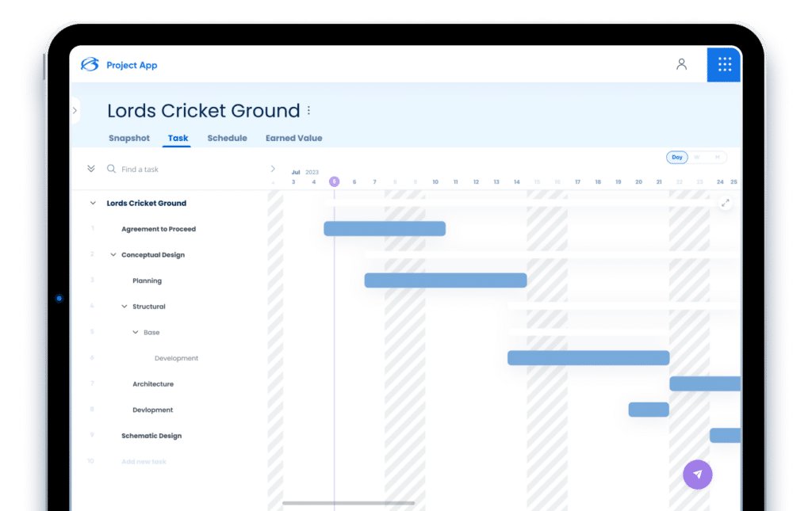Open the apps grid menu button
The image size is (812, 511).
pyautogui.click(x=725, y=64)
